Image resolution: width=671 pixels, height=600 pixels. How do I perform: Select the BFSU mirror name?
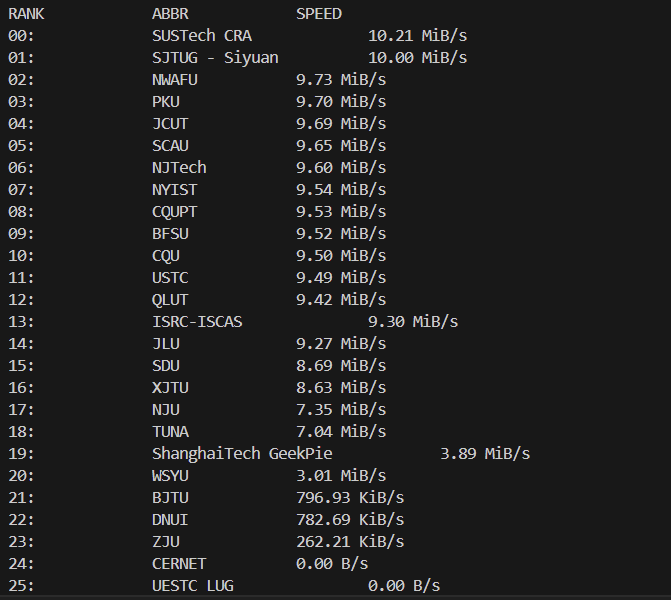[170, 234]
